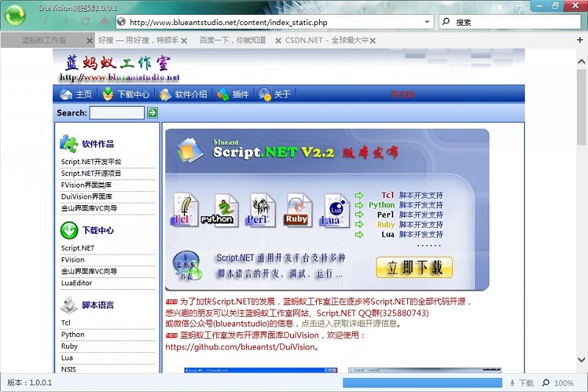Open Tcl in 脚本语言 list
This screenshot has height=392, width=588.
pos(65,323)
